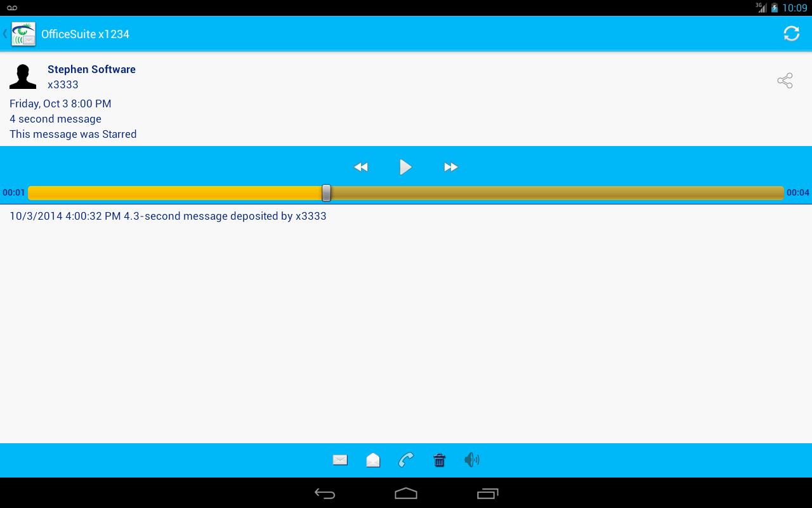Forward the message via email
Screen dimensions: 812x508
click(340, 460)
